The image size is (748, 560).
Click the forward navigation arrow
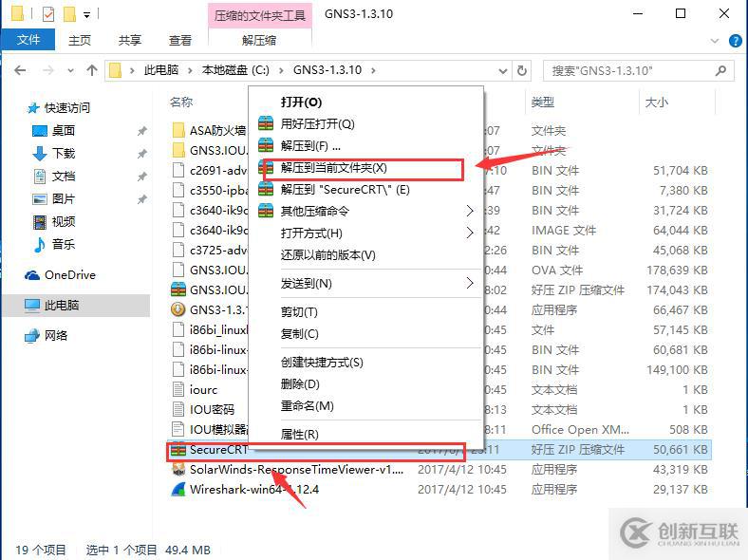pyautogui.click(x=48, y=70)
